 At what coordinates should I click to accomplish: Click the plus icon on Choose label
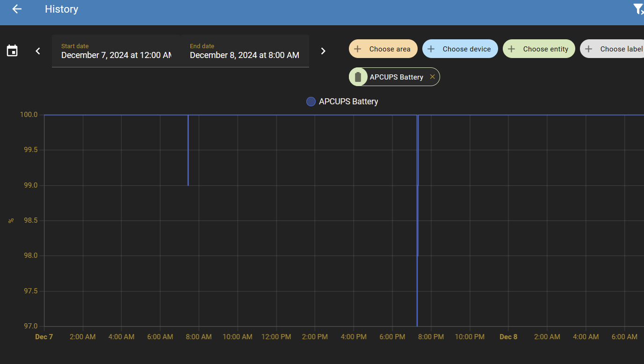pyautogui.click(x=589, y=49)
